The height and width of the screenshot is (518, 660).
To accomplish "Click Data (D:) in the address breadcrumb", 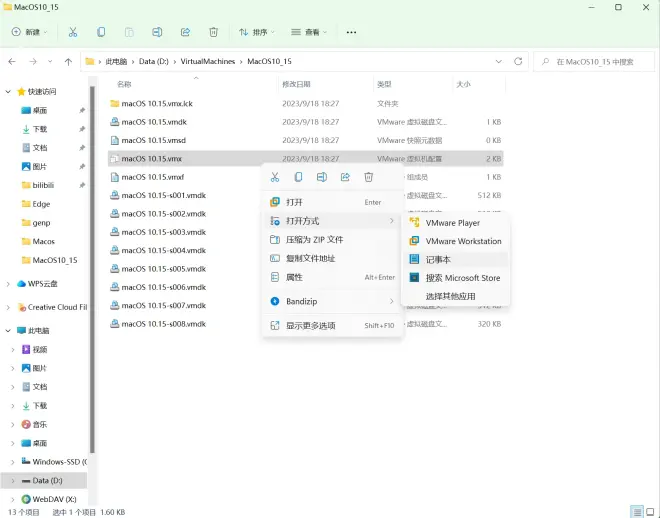I will coord(153,61).
